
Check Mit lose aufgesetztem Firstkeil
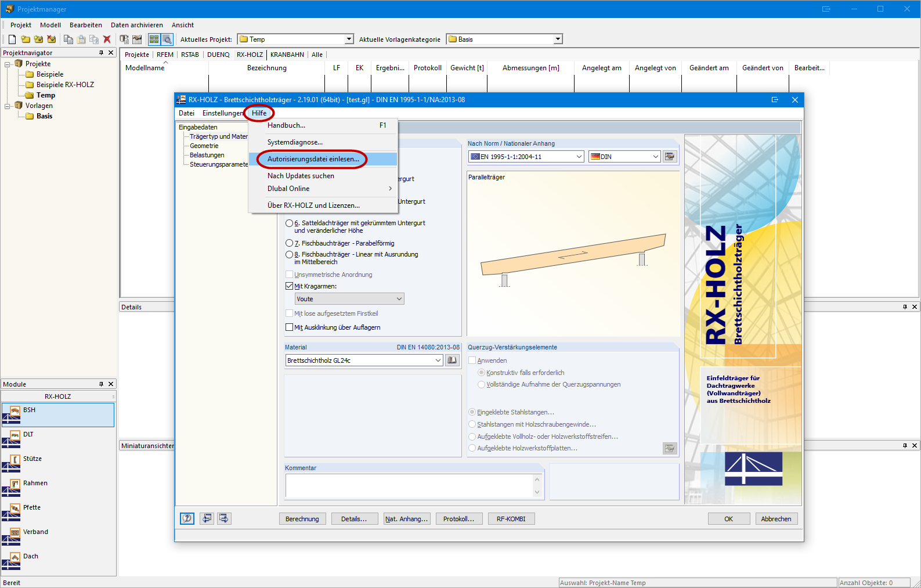pos(289,313)
